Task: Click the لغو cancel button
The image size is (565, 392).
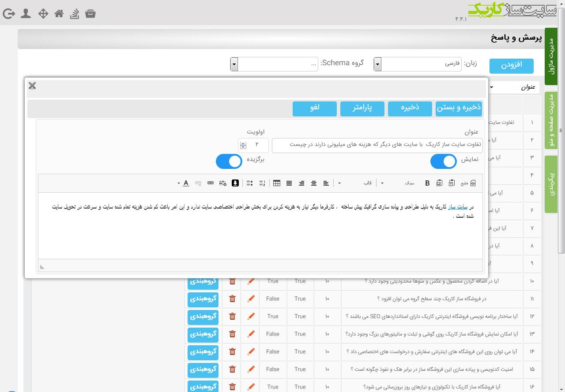Action: click(315, 108)
